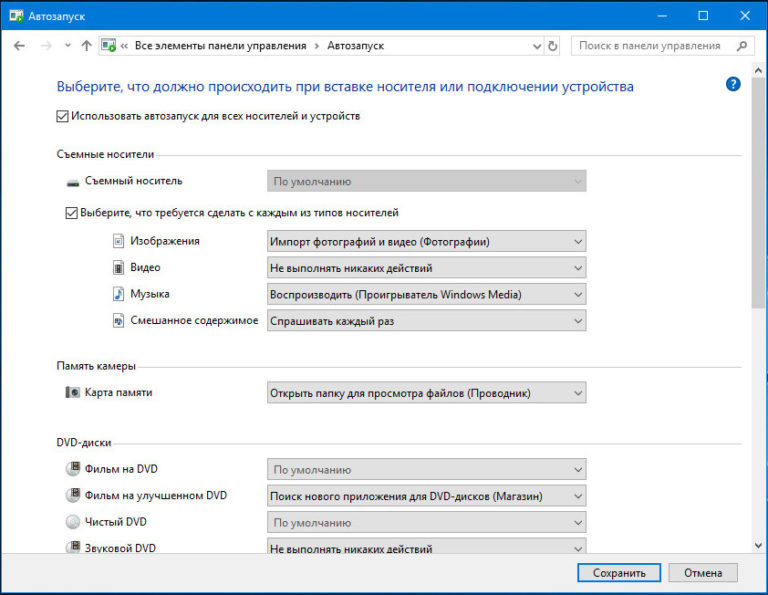Click the Фильм на DVD disc icon
768x595 pixels.
pos(72,469)
